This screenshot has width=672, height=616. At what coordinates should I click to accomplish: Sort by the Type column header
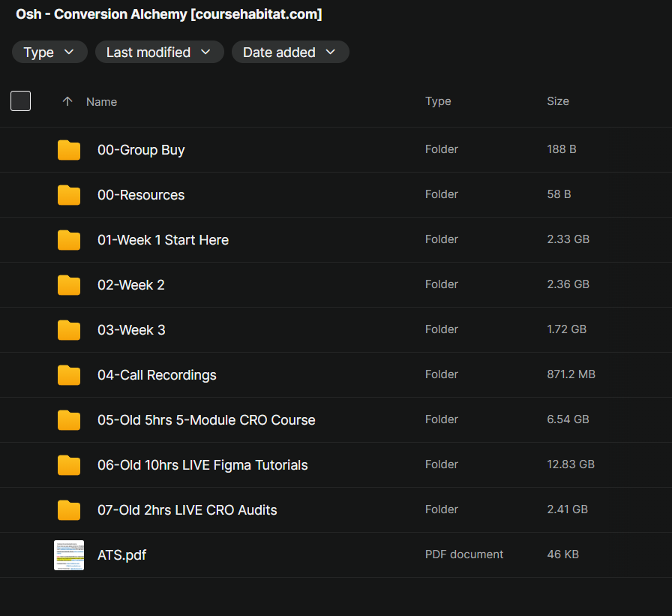coord(438,101)
